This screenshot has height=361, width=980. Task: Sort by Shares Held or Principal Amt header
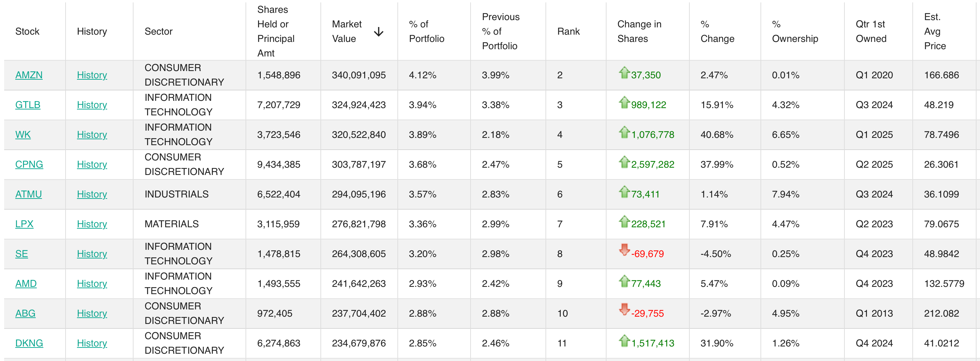coord(276,32)
